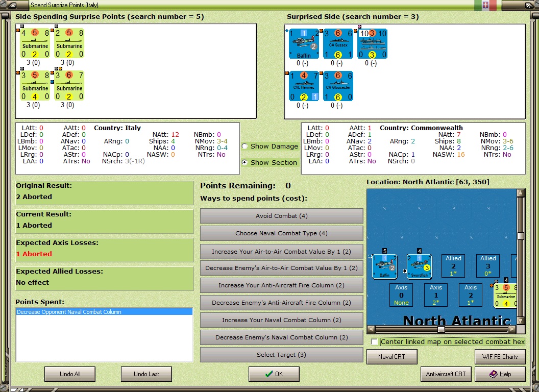539x392 pixels.
Task: Click Commonwealth's NASW 16 value
Action: pos(460,154)
